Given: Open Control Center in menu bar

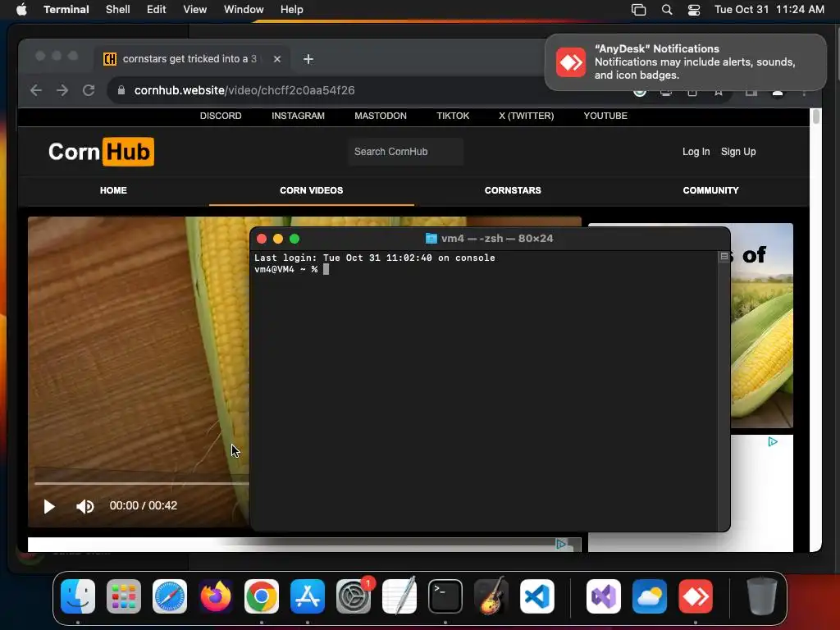Looking at the screenshot, I should click(694, 9).
